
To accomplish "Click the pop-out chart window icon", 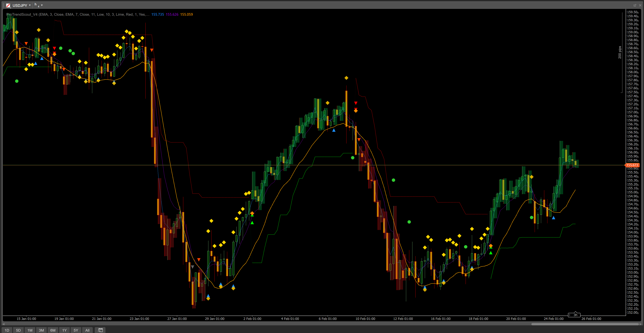I will coord(635,5).
